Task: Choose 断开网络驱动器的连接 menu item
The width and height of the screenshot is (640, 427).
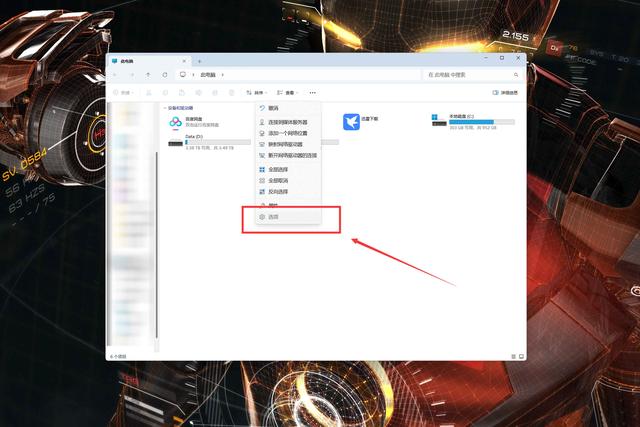Action: click(x=288, y=155)
